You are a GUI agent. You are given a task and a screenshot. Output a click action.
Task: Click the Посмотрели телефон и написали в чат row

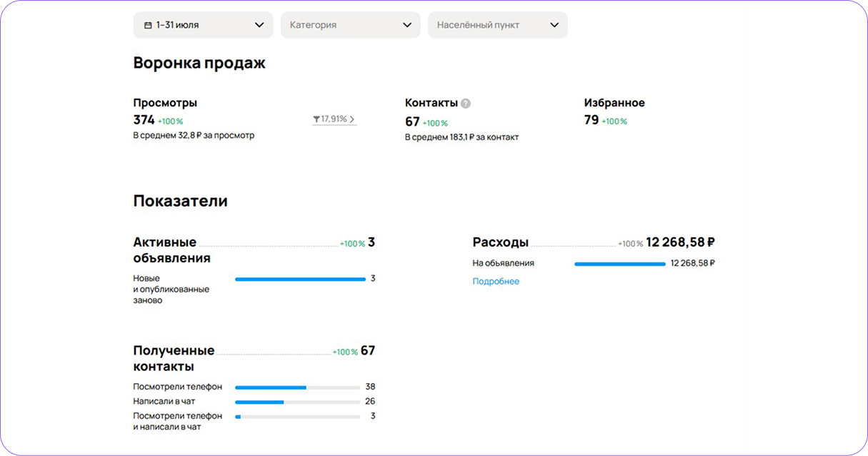click(177, 421)
